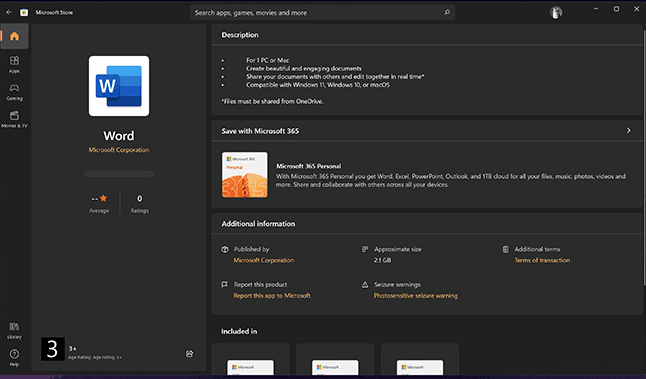Open the user profile avatar
The image size is (646, 379).
click(x=556, y=12)
